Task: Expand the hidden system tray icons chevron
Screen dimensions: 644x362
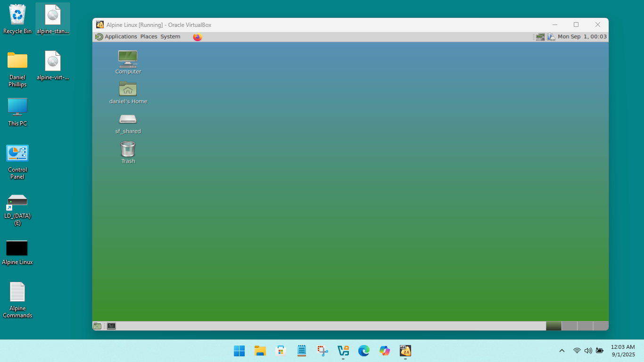Action: tap(562, 351)
